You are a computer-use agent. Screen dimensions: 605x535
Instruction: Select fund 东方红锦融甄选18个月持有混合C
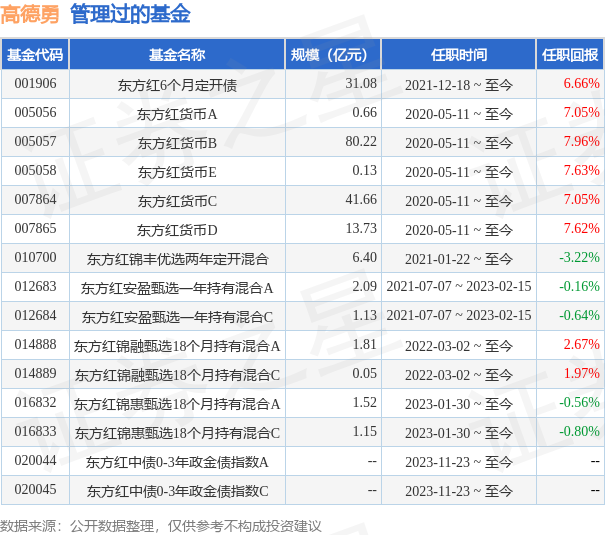[177, 375]
